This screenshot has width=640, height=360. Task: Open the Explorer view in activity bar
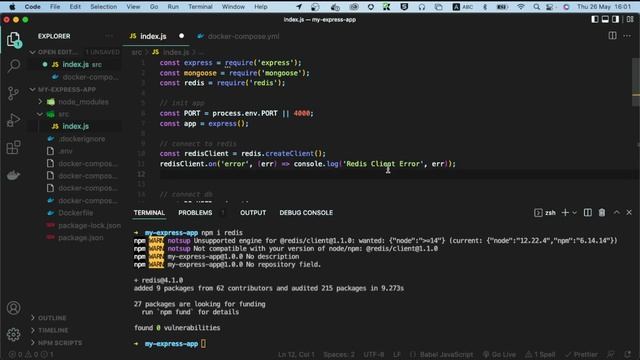[x=14, y=40]
